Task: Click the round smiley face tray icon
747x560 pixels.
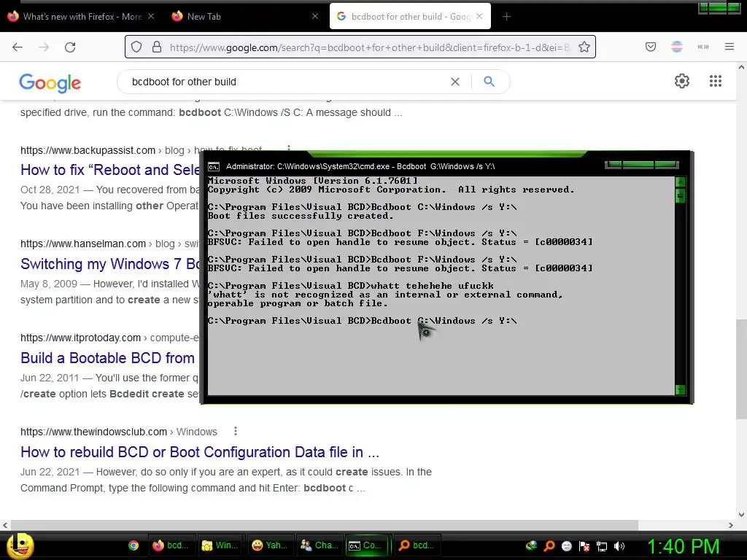Action: point(567,546)
